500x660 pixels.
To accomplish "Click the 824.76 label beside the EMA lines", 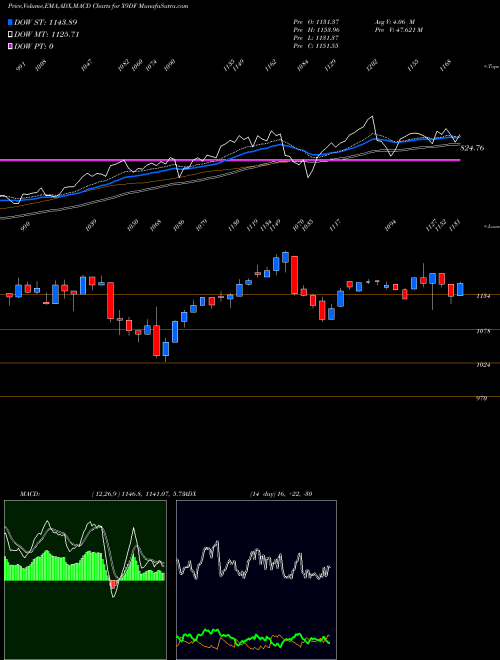I will (472, 148).
